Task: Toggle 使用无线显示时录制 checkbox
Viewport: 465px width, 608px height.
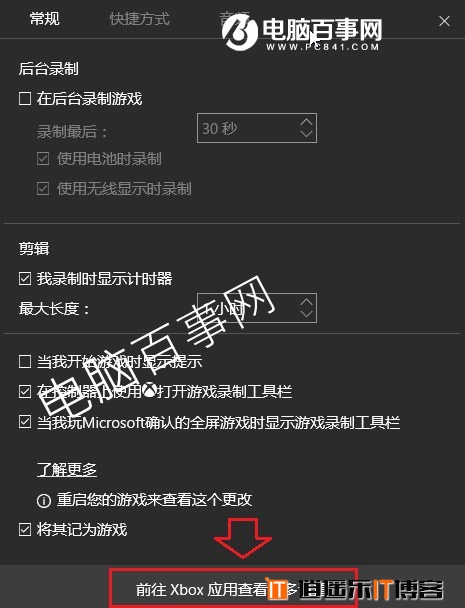Action: click(43, 189)
